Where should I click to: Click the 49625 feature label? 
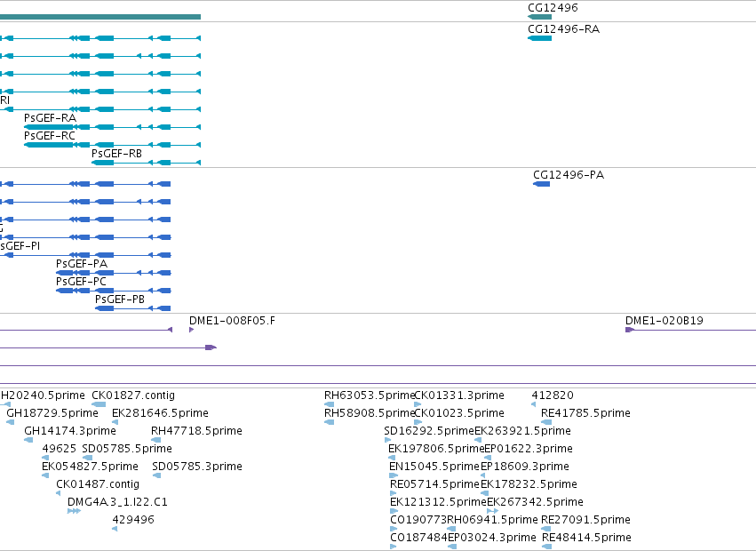59,448
